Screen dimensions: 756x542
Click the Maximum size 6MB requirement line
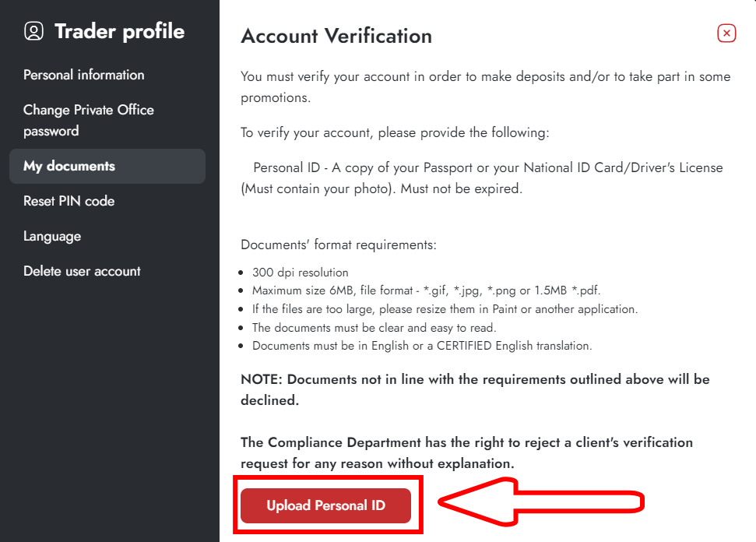point(426,290)
